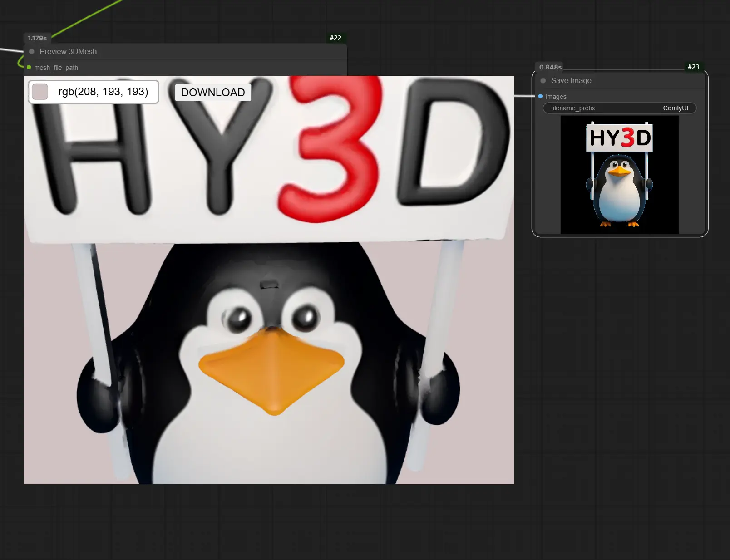Click the 1.179s execution time badge
Screen dimensions: 730x560
tap(37, 39)
